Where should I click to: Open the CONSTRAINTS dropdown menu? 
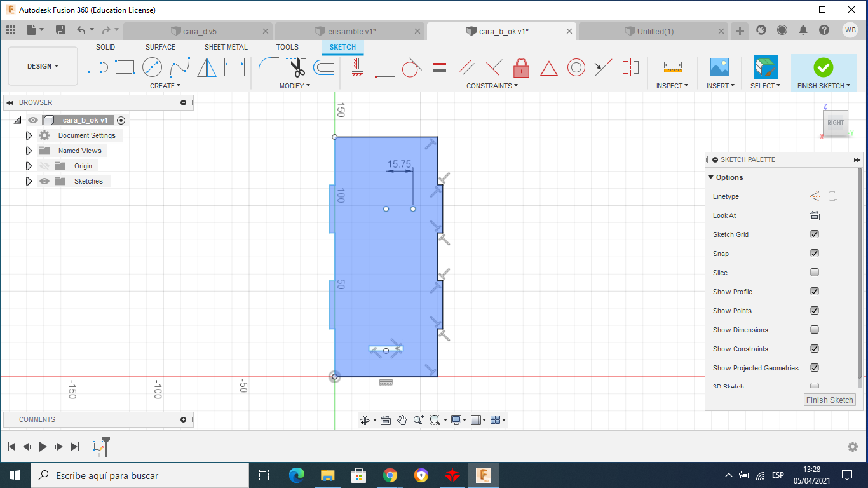point(492,86)
